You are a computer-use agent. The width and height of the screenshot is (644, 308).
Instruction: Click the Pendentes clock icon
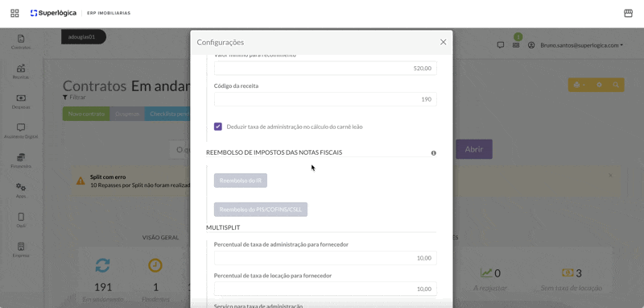coord(155,265)
